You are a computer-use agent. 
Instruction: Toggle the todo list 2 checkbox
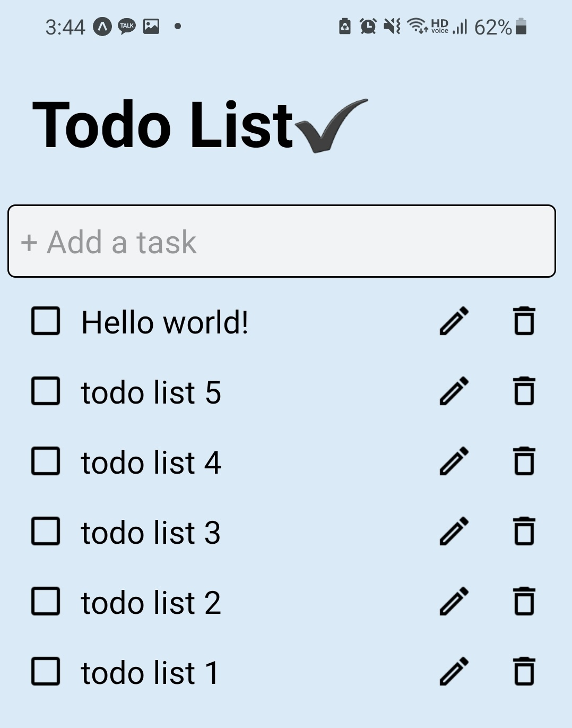pyautogui.click(x=46, y=602)
